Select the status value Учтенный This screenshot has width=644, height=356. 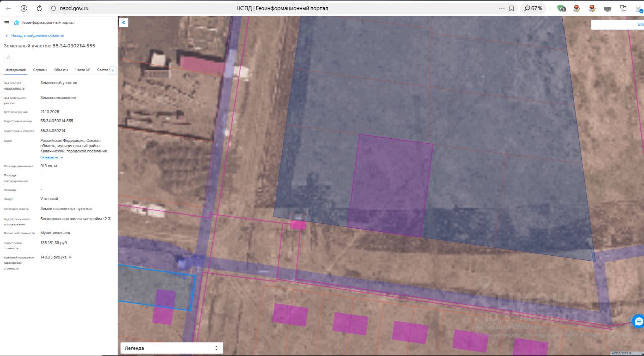(49, 199)
